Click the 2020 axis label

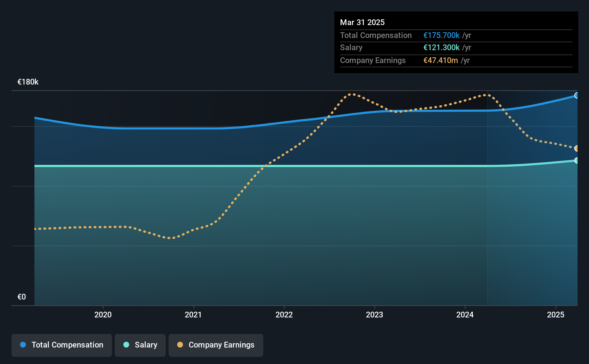point(103,315)
